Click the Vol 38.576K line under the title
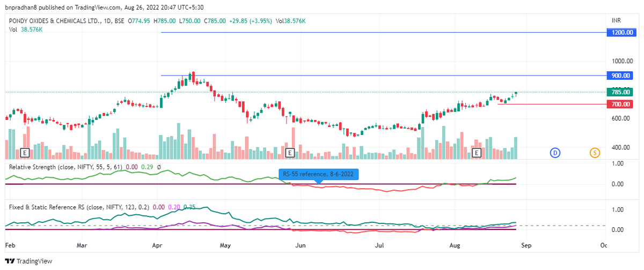 coord(26,29)
